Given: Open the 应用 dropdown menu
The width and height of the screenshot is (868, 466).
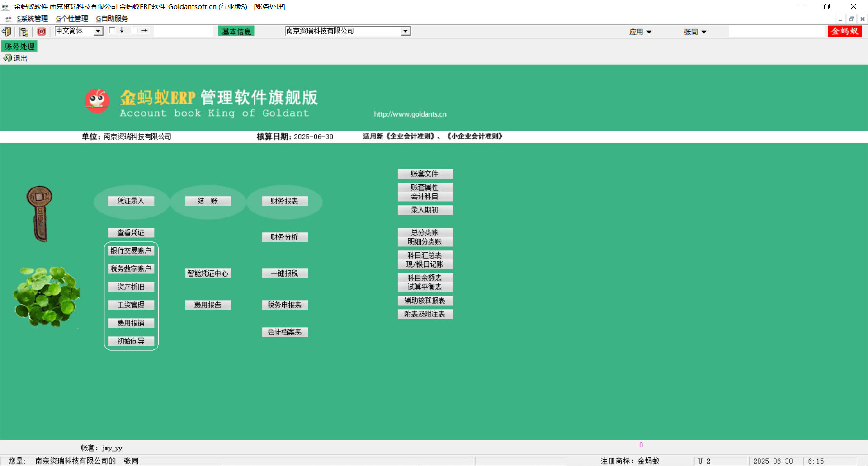Looking at the screenshot, I should (640, 32).
